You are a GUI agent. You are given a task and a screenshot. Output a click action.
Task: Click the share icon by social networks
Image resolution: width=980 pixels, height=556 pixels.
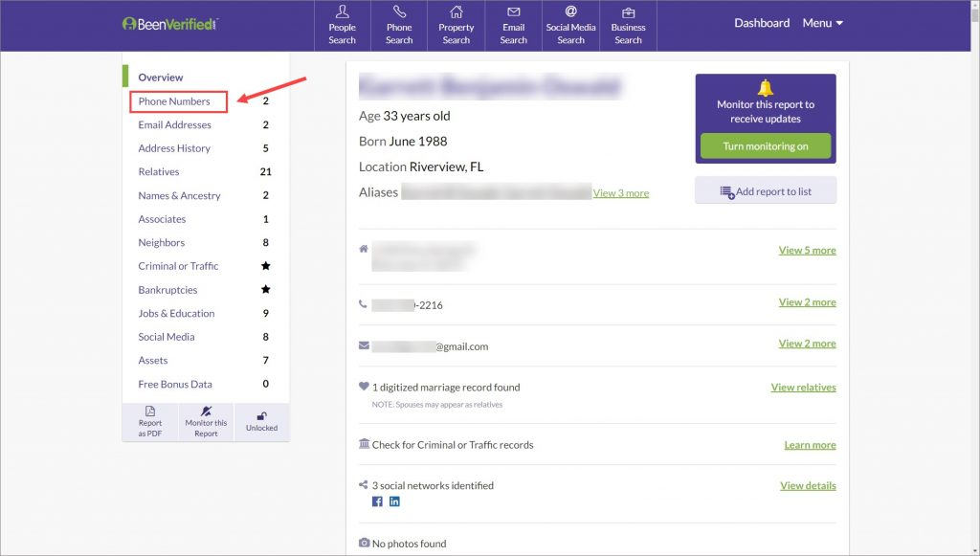[x=363, y=485]
